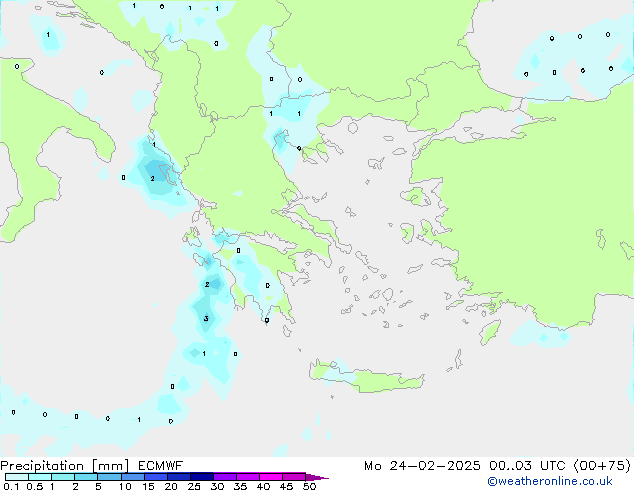Viewport: 634px width, 490px height.
Task: Click the 20–25 mm dark blue swatch
Action: [x=179, y=477]
